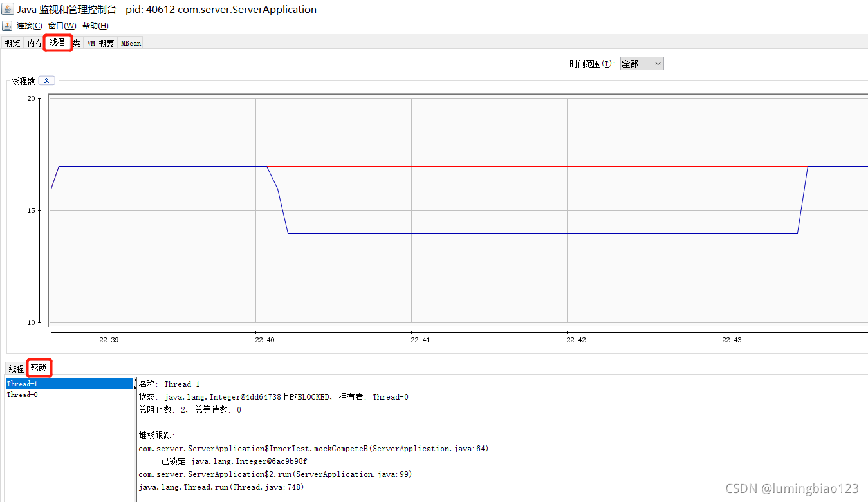Open the 窗口 menu
The height and width of the screenshot is (502, 868).
tap(61, 25)
